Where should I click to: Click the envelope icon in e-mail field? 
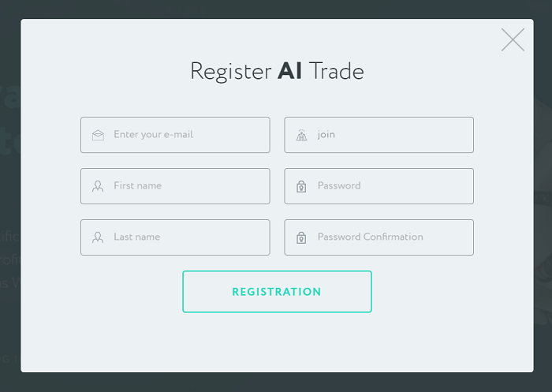(98, 136)
